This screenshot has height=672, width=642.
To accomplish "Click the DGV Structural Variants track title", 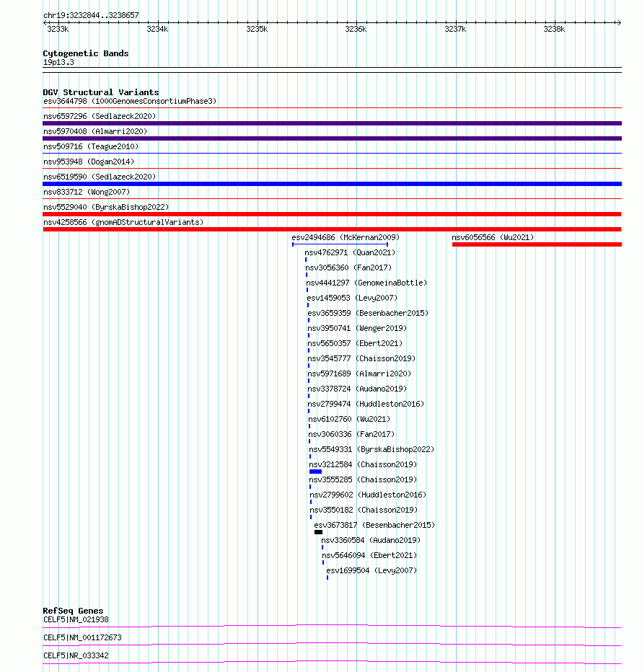I will pos(101,92).
